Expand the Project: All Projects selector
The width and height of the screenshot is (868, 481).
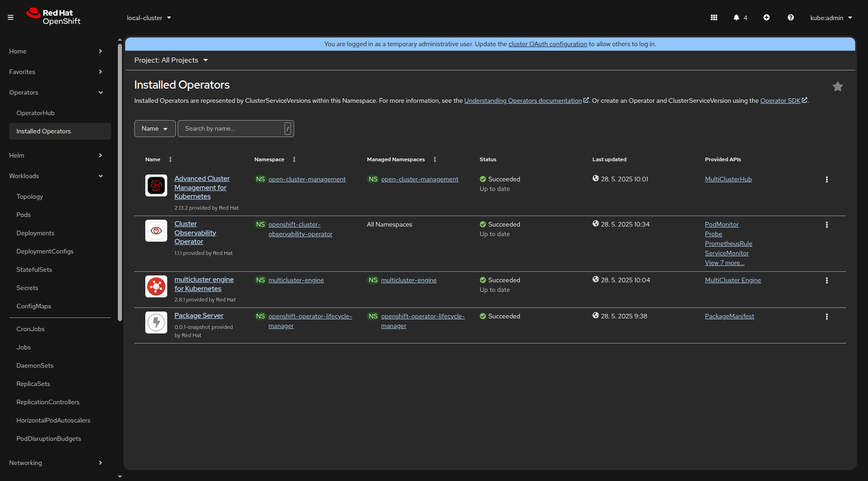pos(171,60)
